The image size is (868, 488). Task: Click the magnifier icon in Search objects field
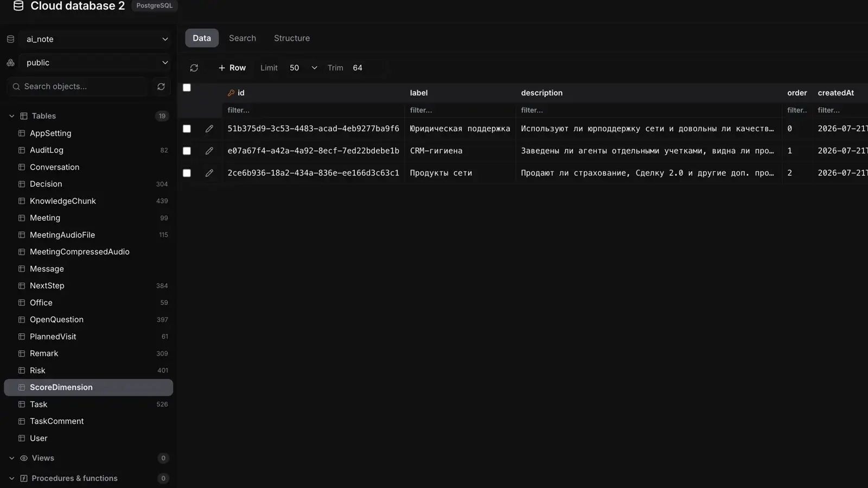tap(16, 87)
